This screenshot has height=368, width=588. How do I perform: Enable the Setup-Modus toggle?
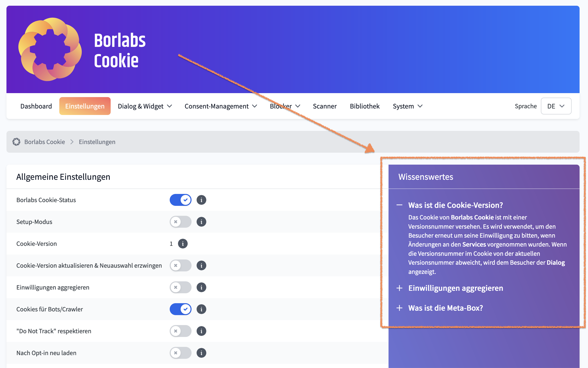[x=181, y=222]
